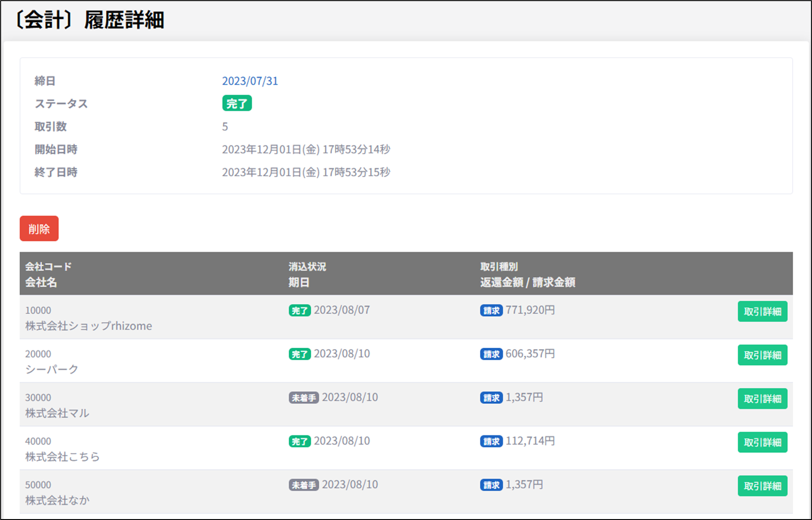
Task: Click the 完了 badge in シーパーク row
Action: (x=299, y=354)
